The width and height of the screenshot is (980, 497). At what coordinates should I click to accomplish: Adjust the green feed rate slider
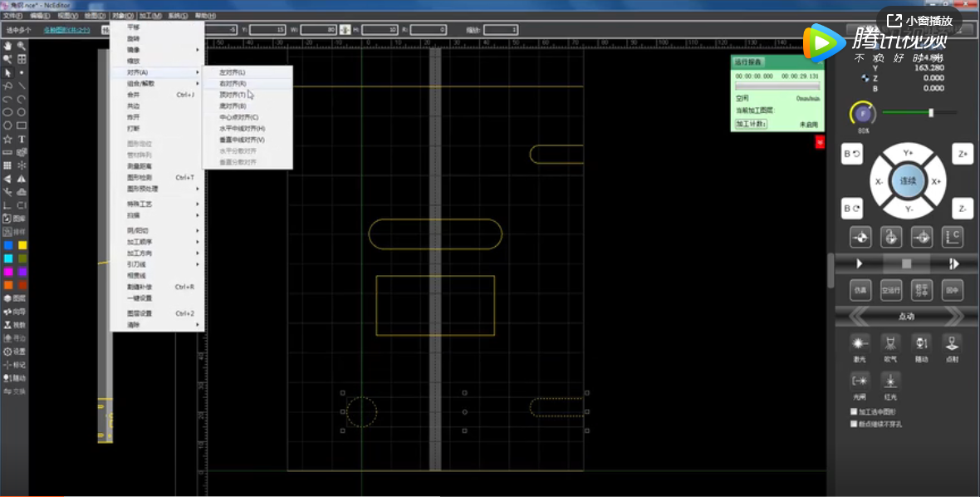tap(931, 112)
